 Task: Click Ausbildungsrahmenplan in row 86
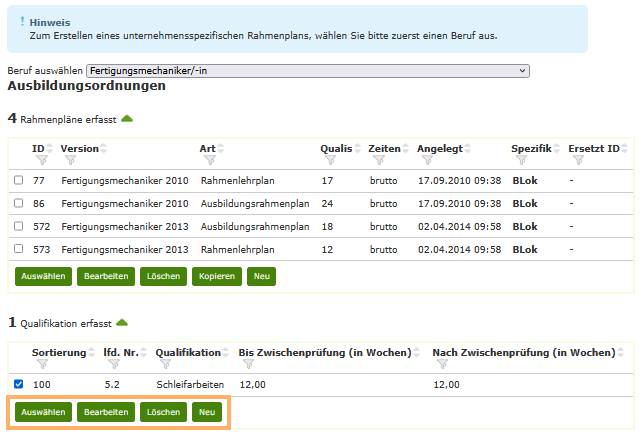pos(255,204)
